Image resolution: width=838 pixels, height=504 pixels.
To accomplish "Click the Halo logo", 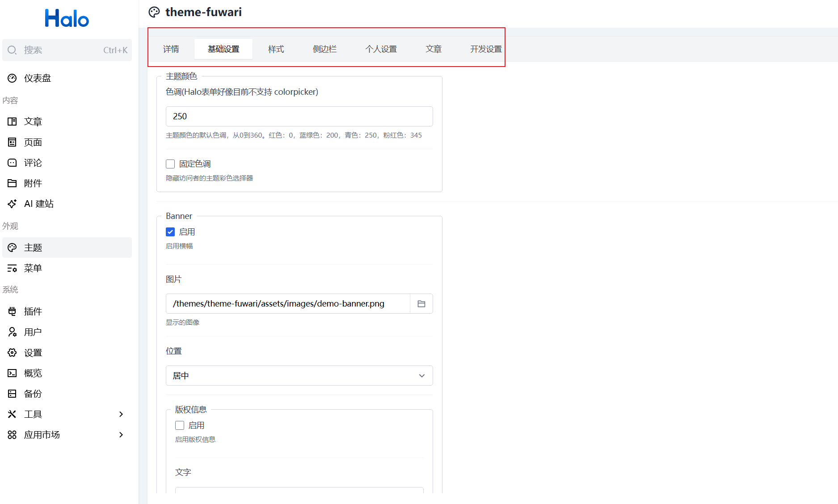I will 67,18.
